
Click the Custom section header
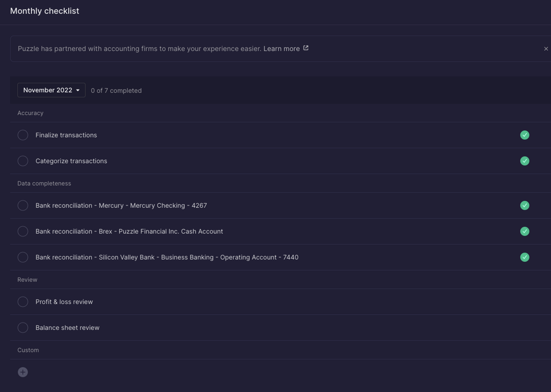point(28,350)
